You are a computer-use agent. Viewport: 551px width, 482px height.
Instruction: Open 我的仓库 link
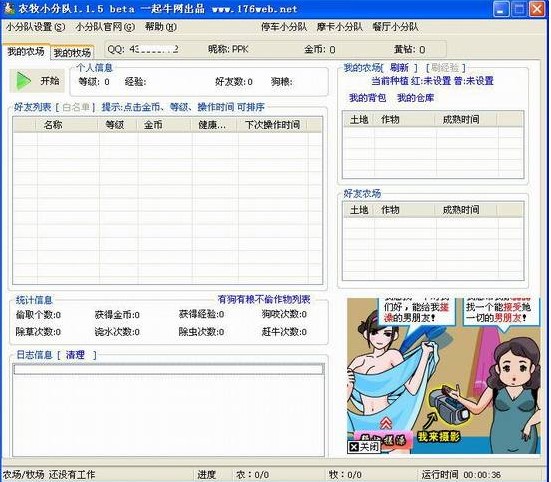click(415, 98)
